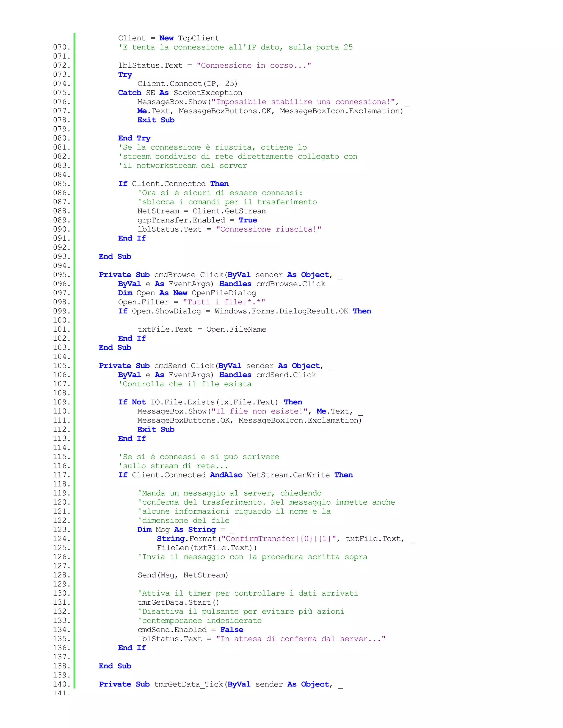Click comment 'alcune informazioni riguardo il nome e la'

pos(234,511)
